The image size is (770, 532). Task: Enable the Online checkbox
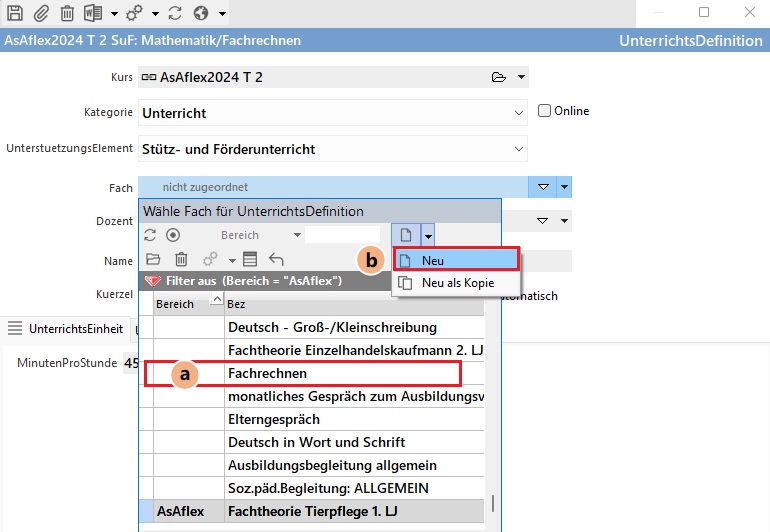pos(545,111)
